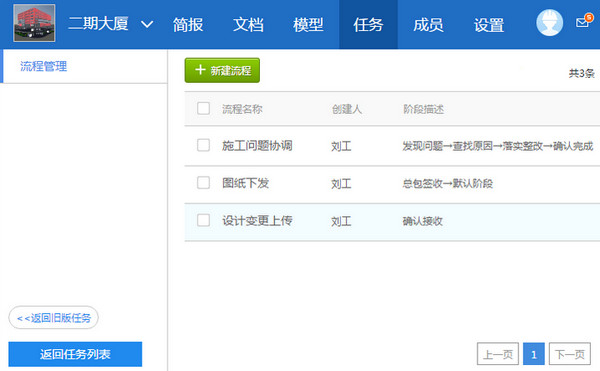Image resolution: width=600 pixels, height=371 pixels.
Task: Click the 返回旧版任务 link
Action: point(54,317)
